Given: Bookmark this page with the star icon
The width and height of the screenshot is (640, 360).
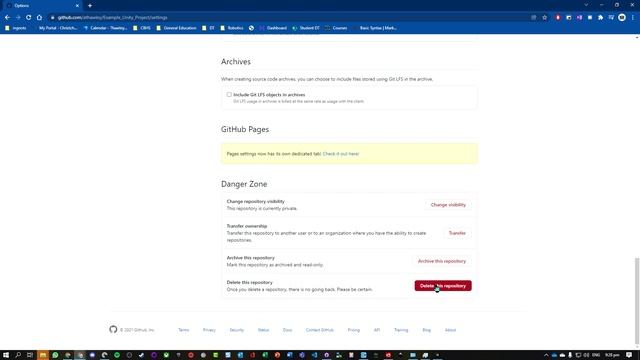Looking at the screenshot, I should (544, 18).
